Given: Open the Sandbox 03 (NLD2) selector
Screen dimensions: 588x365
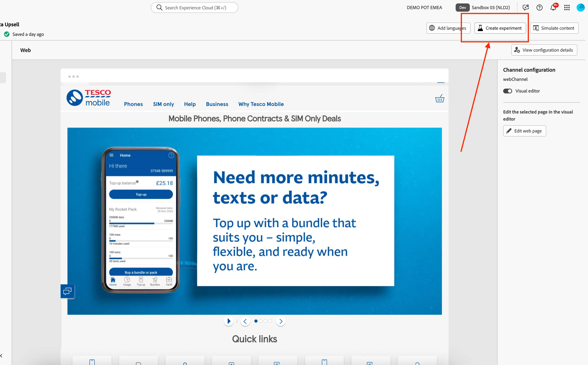Looking at the screenshot, I should (x=483, y=8).
